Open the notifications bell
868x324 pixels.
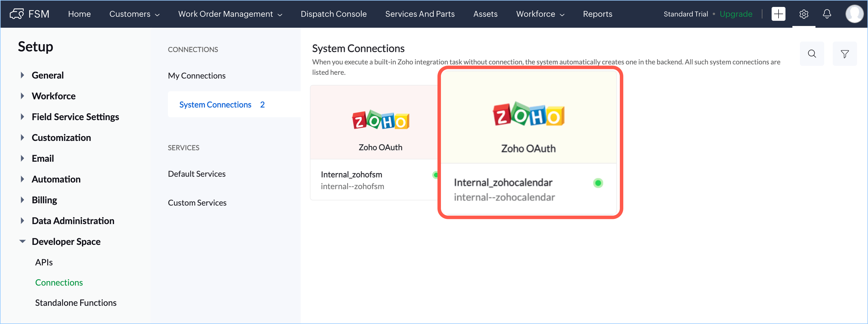827,14
